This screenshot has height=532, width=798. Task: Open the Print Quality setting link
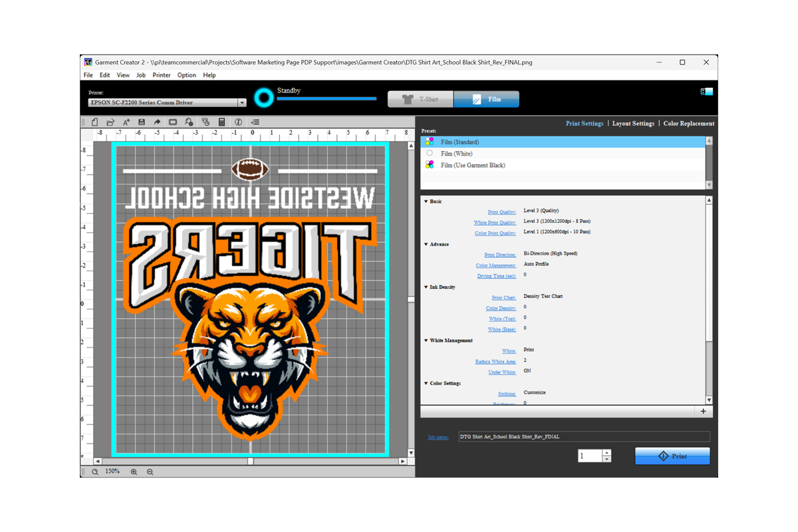502,212
